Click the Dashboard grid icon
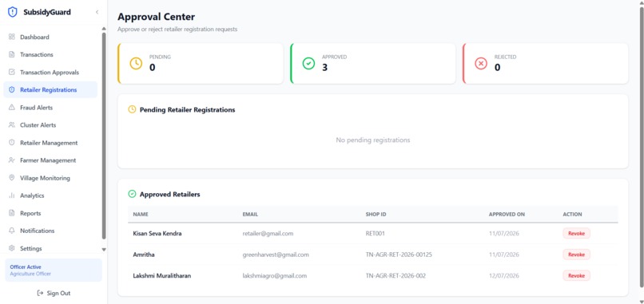Image resolution: width=644 pixels, height=304 pixels. [x=11, y=37]
